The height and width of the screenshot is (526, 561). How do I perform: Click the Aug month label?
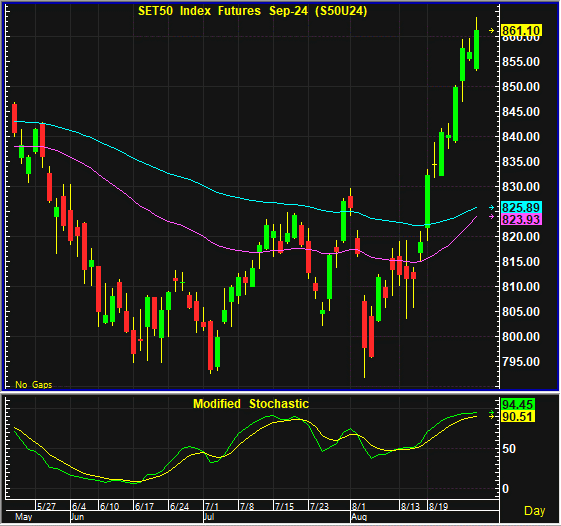359,517
